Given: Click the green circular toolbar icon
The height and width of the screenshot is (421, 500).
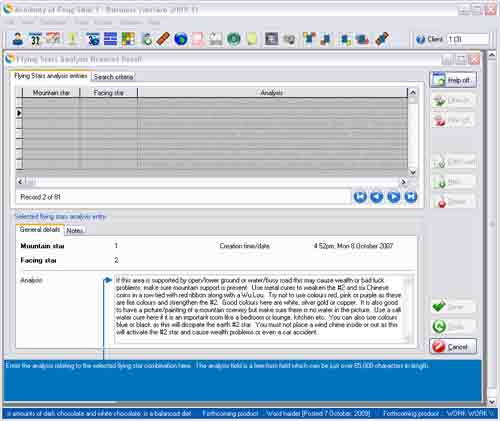Looking at the screenshot, I should point(233,39).
